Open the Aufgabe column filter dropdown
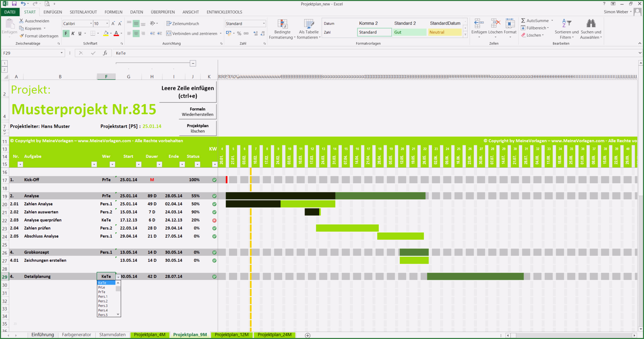 [x=94, y=164]
